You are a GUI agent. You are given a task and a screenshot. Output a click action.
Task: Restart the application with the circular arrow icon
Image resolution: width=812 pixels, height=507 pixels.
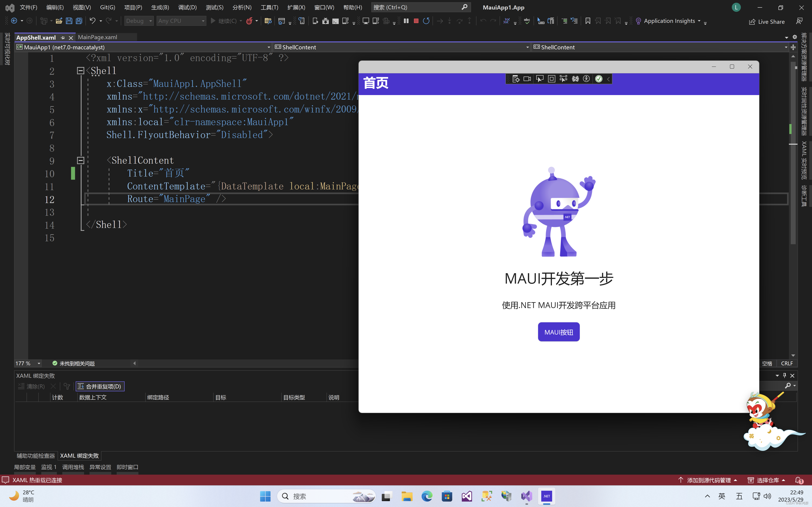426,21
